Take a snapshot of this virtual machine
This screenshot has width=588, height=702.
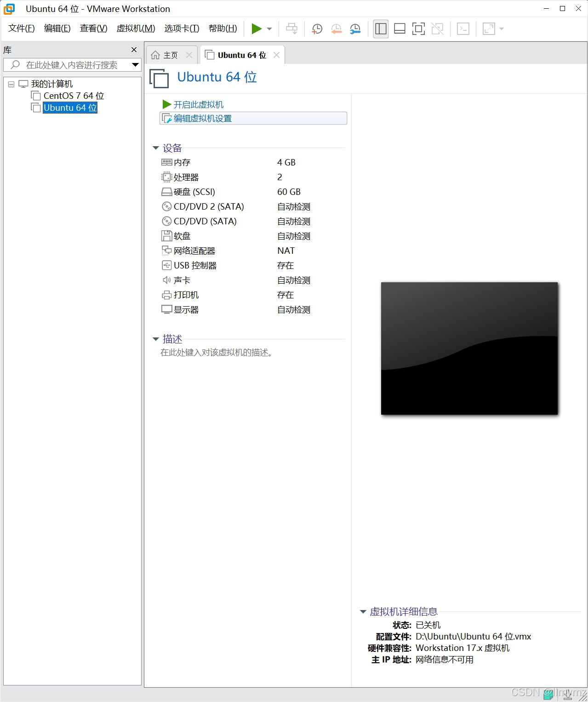[x=317, y=29]
